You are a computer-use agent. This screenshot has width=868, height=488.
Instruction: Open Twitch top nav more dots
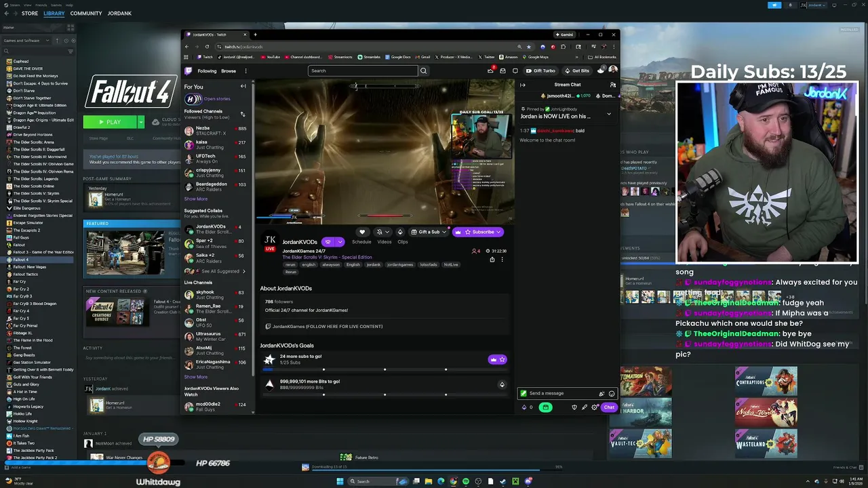coord(245,70)
